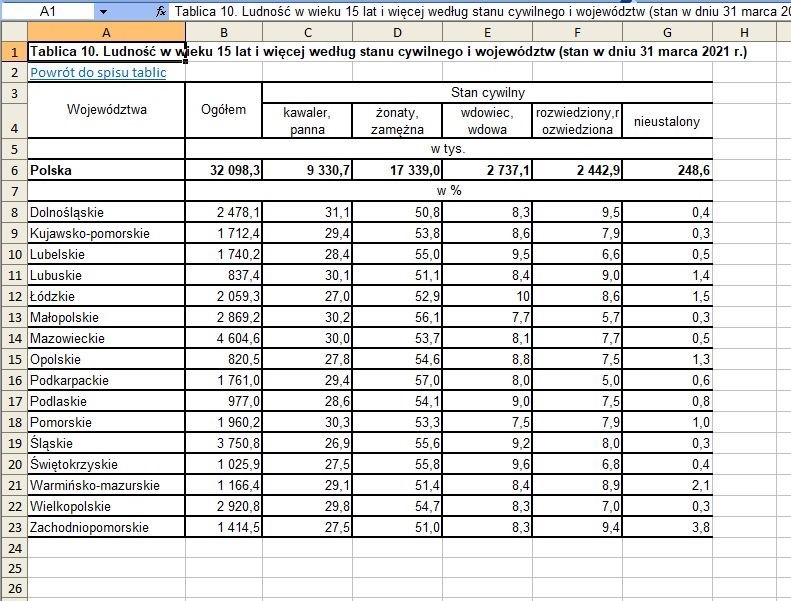
Task: Click the 'wdowiec, wdowa' header cell
Action: click(x=487, y=121)
